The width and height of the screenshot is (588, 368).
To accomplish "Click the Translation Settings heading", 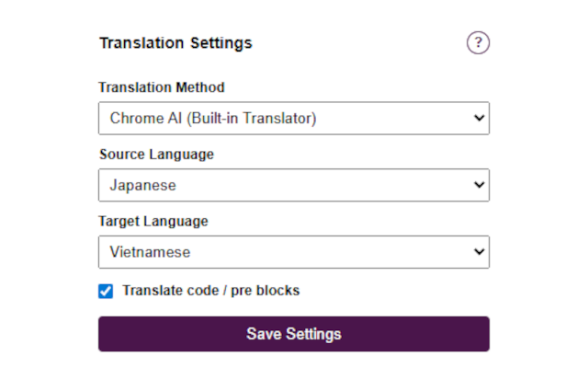I will pyautogui.click(x=175, y=43).
